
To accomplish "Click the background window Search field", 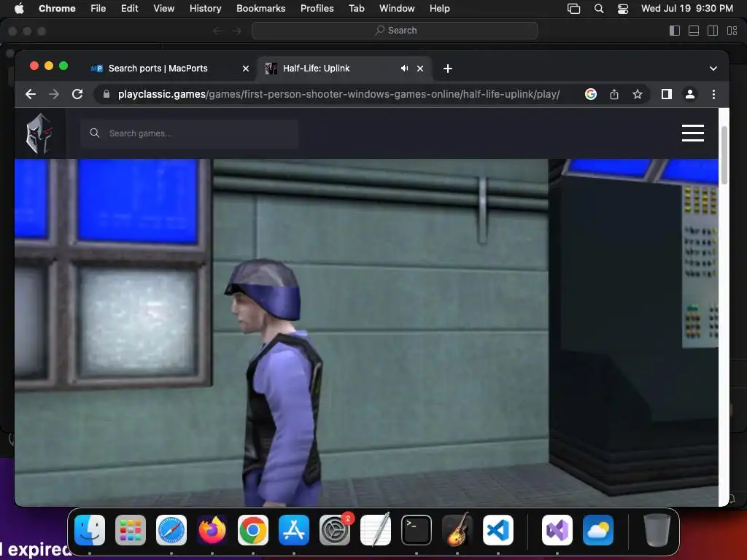I will pyautogui.click(x=395, y=31).
